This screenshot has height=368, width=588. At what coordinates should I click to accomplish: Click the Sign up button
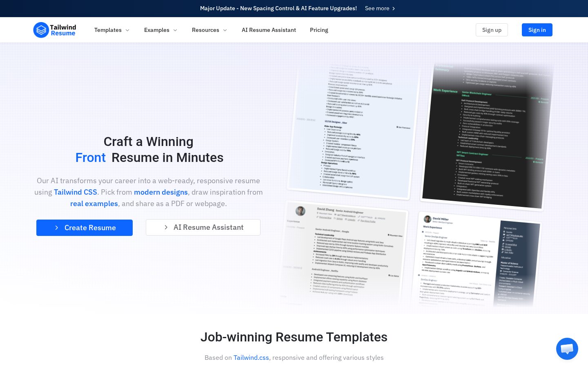pos(492,30)
